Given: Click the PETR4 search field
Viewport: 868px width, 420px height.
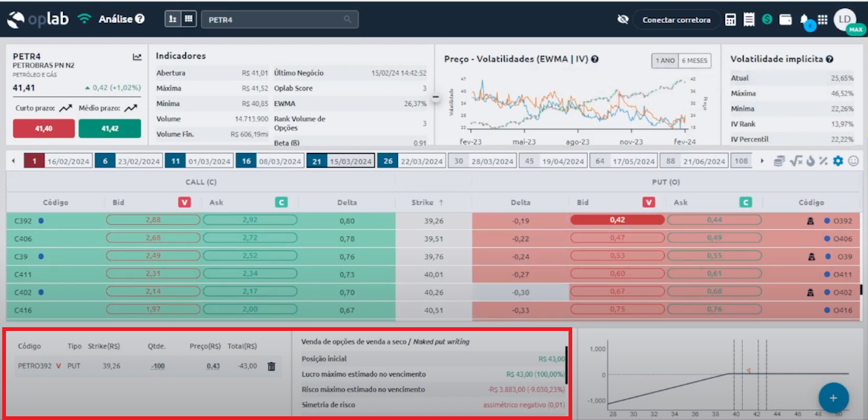Looking at the screenshot, I should [280, 19].
